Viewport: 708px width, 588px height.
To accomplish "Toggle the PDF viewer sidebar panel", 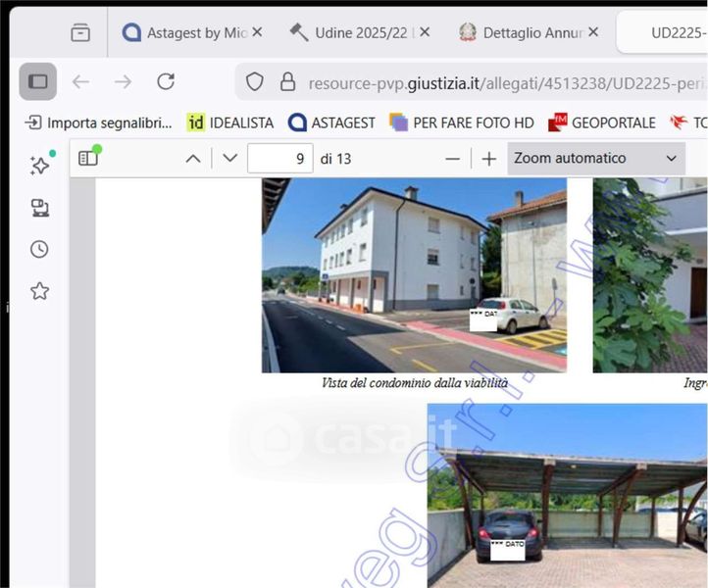I will [88, 158].
